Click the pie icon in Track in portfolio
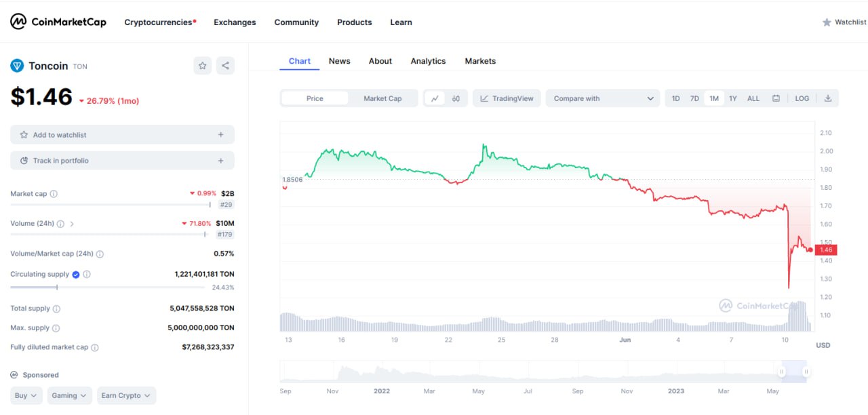Image resolution: width=868 pixels, height=415 pixels. [x=24, y=161]
